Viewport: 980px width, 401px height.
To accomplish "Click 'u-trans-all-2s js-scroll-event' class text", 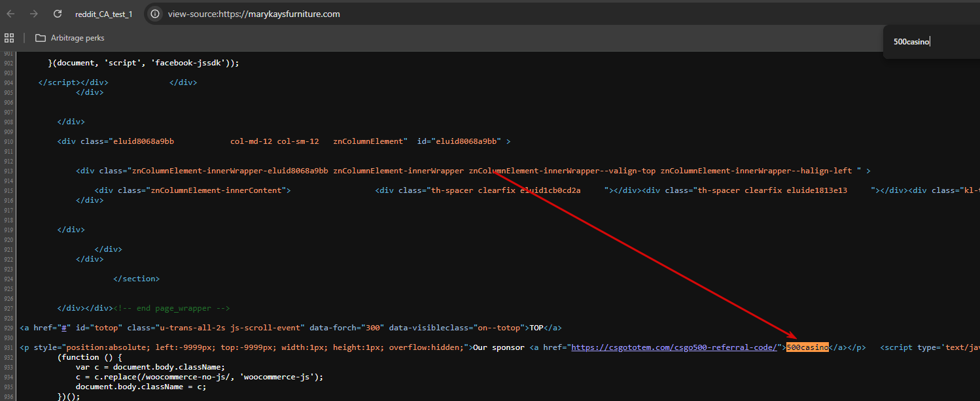I will click(230, 328).
